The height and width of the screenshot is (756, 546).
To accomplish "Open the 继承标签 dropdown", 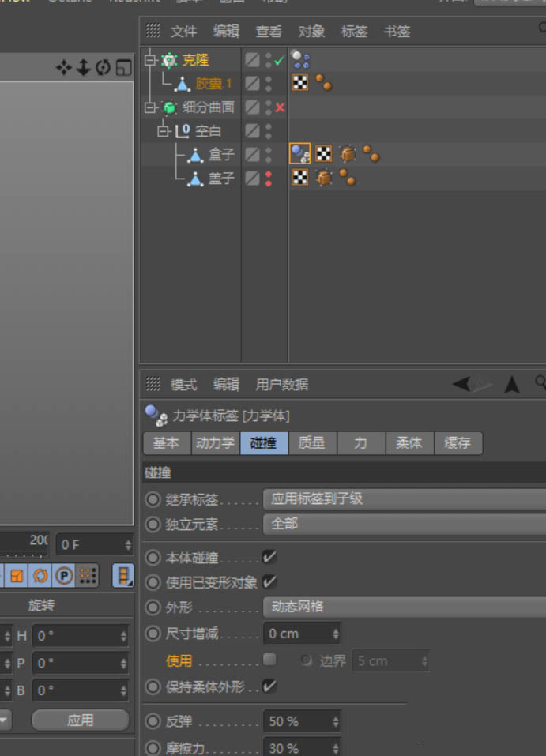I will (405, 499).
